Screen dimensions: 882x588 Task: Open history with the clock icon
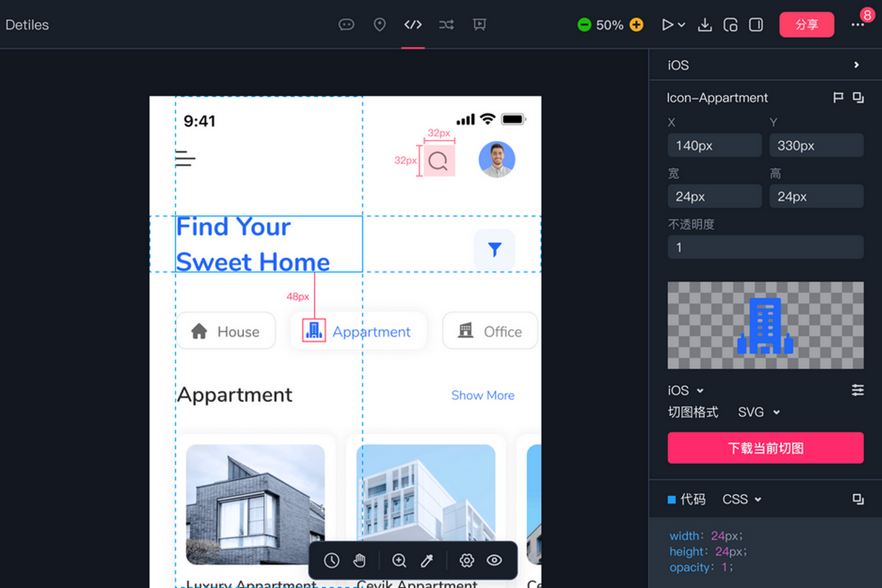pos(331,561)
